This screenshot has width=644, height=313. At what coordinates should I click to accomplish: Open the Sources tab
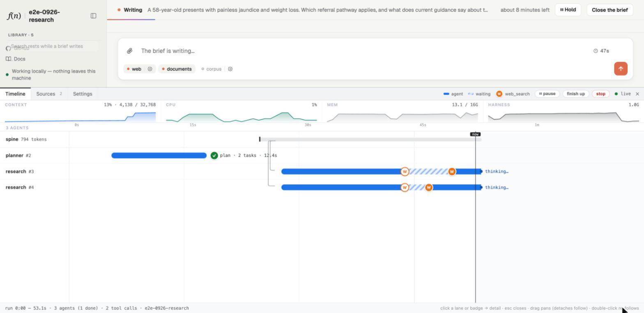tap(49, 94)
